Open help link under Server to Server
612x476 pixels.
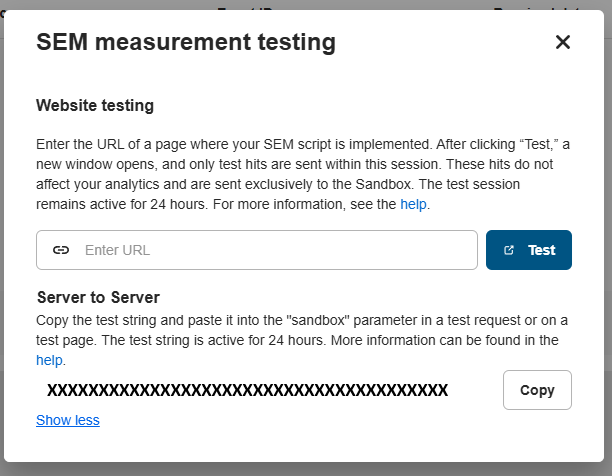(x=49, y=360)
